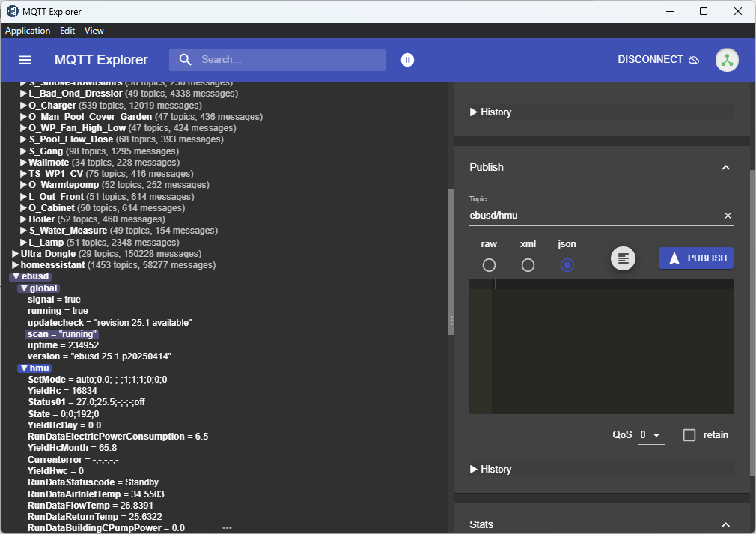This screenshot has width=756, height=534.
Task: Expand the L_Out_Front topic node
Action: tap(23, 197)
